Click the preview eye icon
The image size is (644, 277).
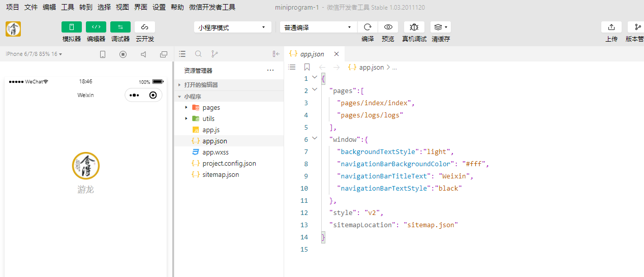coord(388,27)
